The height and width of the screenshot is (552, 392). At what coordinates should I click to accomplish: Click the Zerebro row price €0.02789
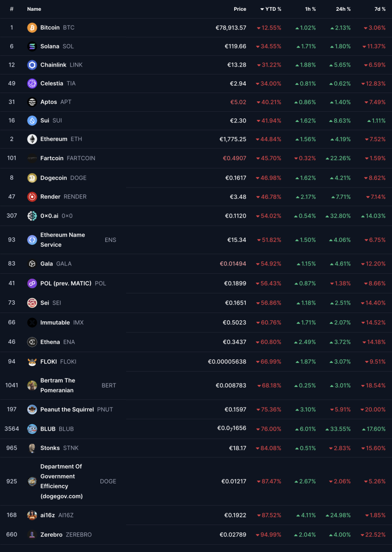(233, 535)
